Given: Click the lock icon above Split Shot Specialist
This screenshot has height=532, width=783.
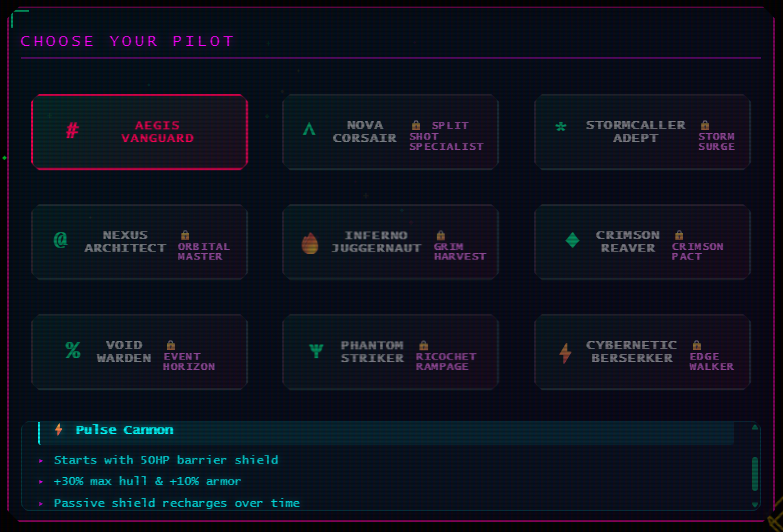Looking at the screenshot, I should tap(416, 125).
